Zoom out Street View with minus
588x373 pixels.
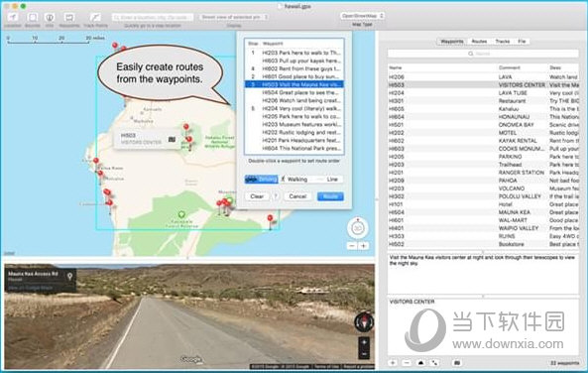364,354
